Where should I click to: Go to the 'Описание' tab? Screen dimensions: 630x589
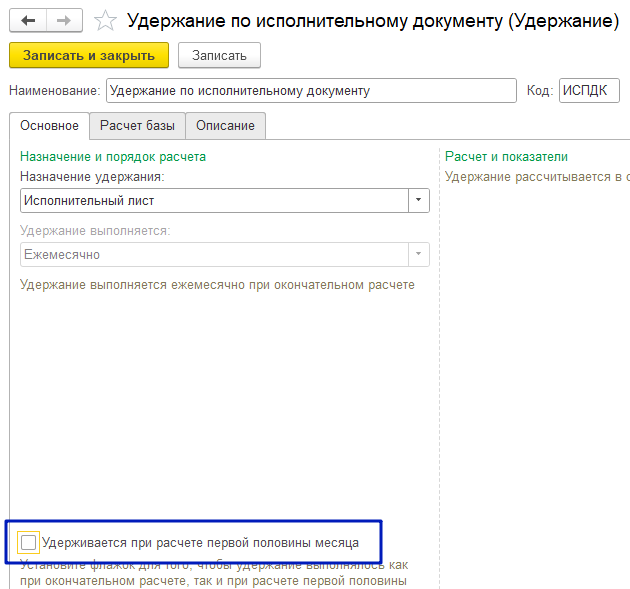click(x=225, y=126)
